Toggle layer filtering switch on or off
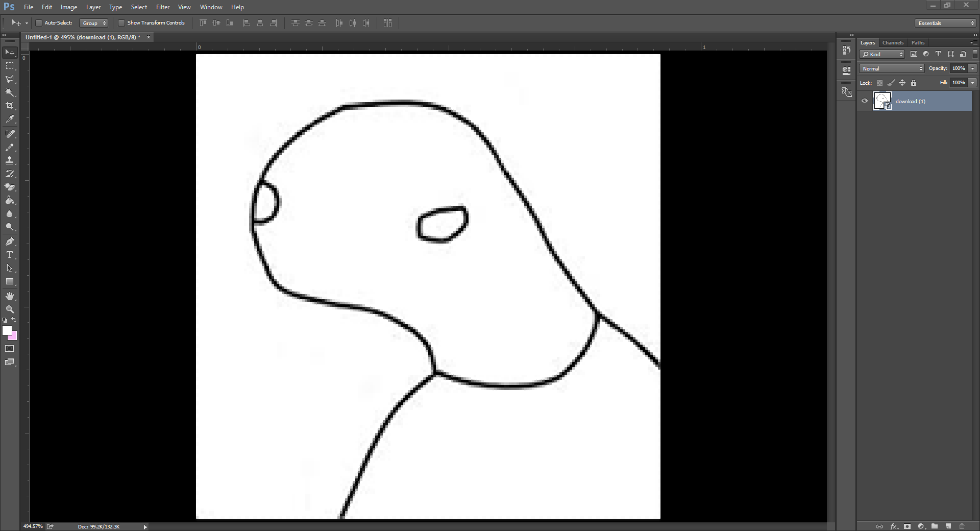980x531 pixels. click(975, 54)
